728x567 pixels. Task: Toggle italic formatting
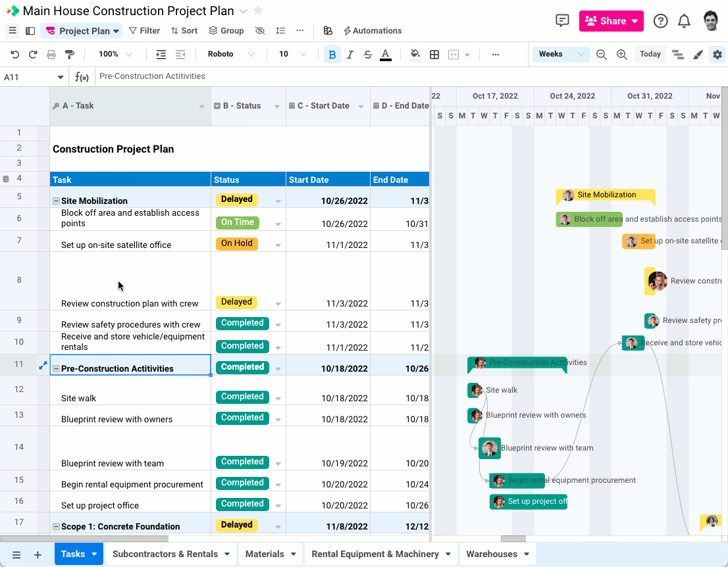[350, 55]
